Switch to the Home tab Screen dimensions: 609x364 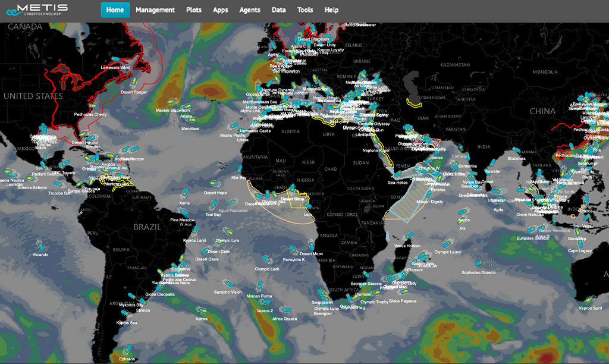click(115, 10)
